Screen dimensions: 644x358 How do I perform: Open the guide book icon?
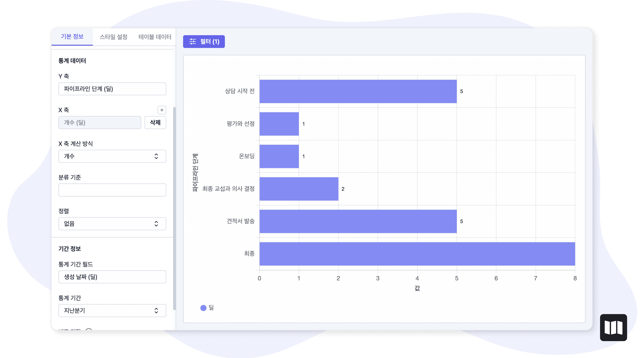[613, 327]
